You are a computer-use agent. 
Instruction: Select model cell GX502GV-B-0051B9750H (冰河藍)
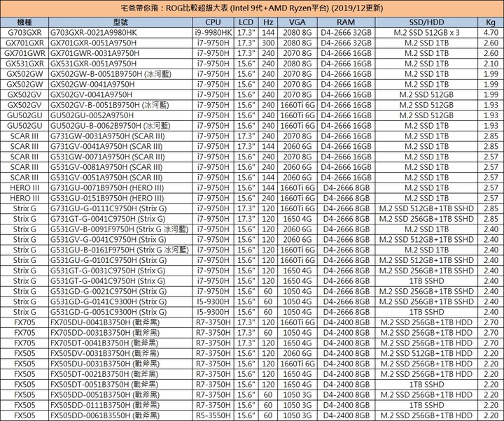[120, 105]
